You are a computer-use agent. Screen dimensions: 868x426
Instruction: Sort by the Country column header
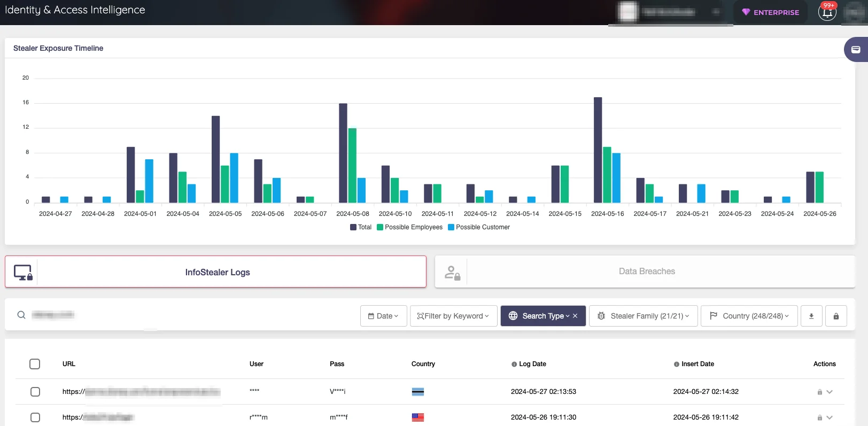tap(423, 364)
